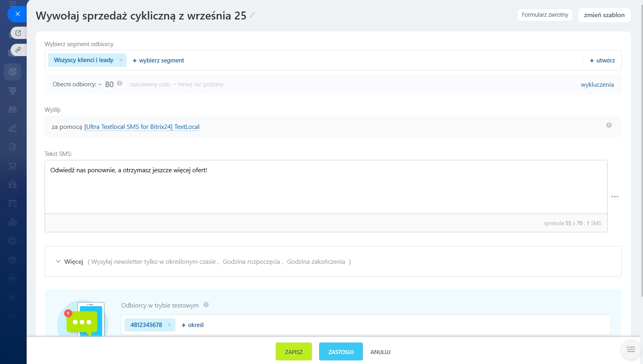Remove the 'Wszyscy klienci i leady' segment
Viewport: 643px width, 364px height.
point(121,60)
